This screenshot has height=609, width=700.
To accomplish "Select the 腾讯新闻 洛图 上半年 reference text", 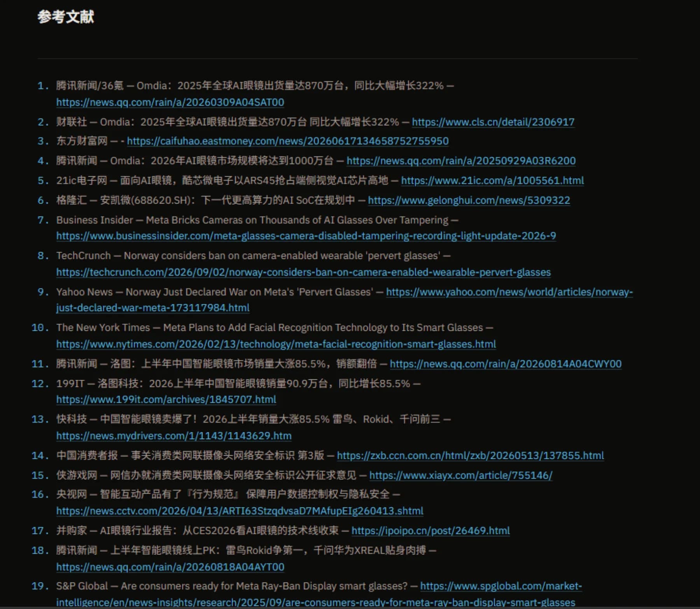I will point(216,364).
